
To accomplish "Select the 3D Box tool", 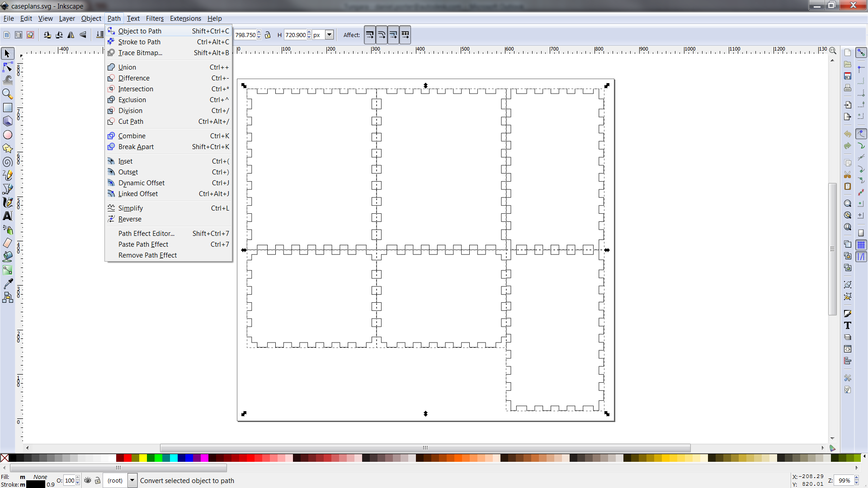I will (7, 121).
